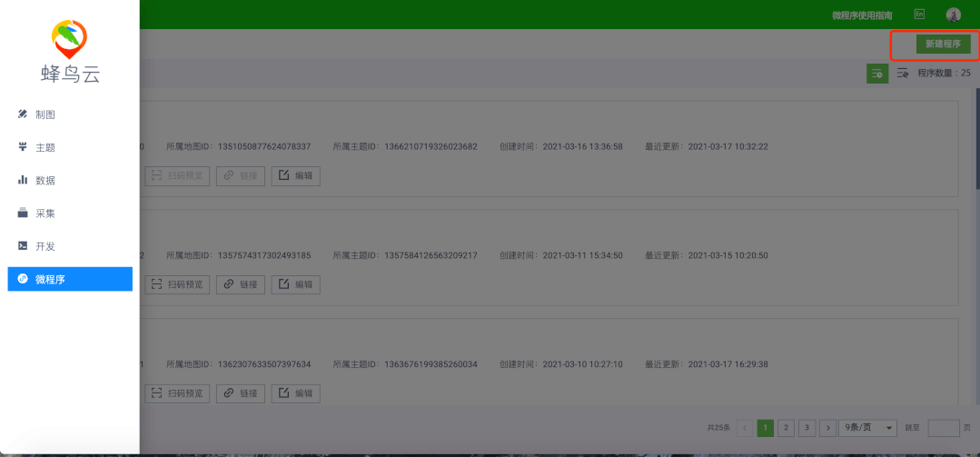Go to pagination page 1
Screen dimensions: 980x457
pos(765,428)
